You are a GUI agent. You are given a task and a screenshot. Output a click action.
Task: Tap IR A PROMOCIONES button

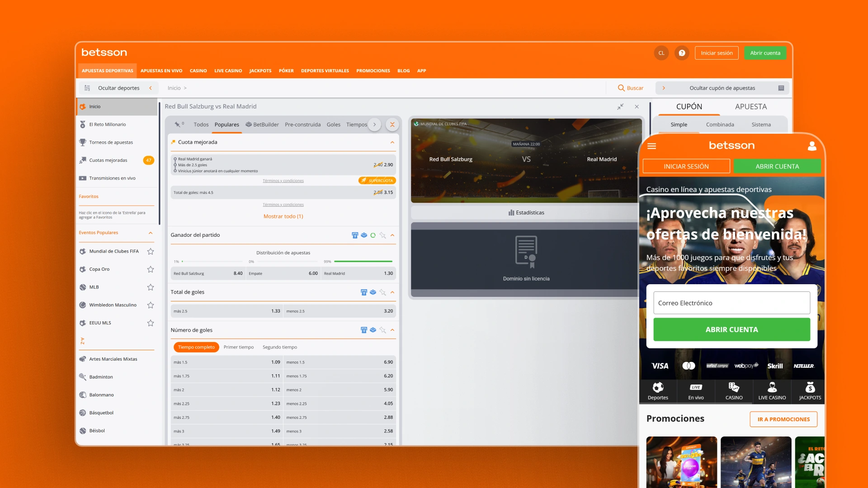[783, 419]
